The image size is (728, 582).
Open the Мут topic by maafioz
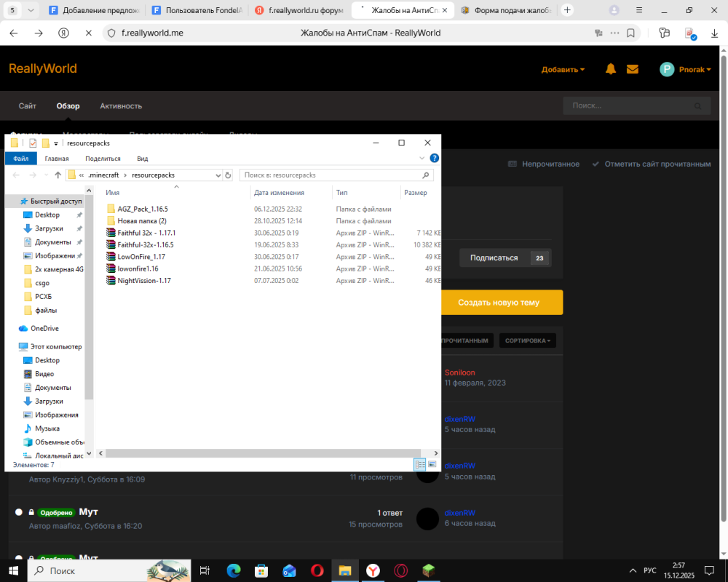point(88,512)
